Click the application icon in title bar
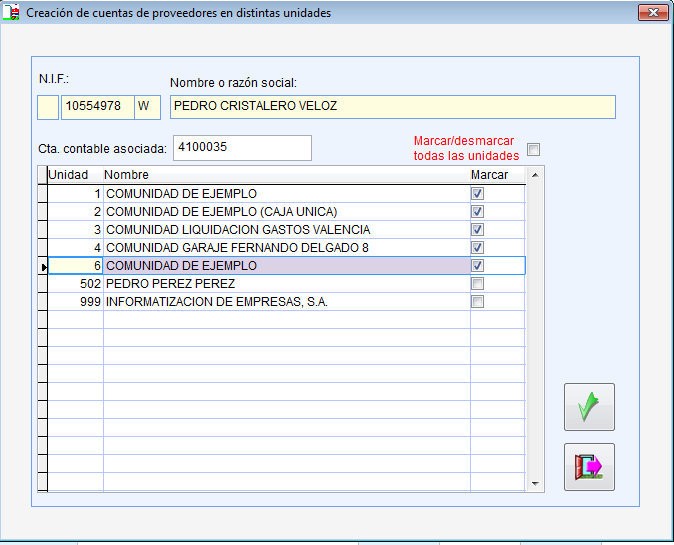This screenshot has height=545, width=674. point(12,13)
